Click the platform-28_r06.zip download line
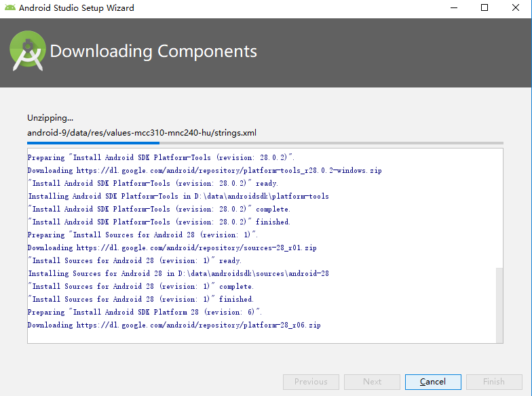The image size is (532, 396). pos(174,325)
